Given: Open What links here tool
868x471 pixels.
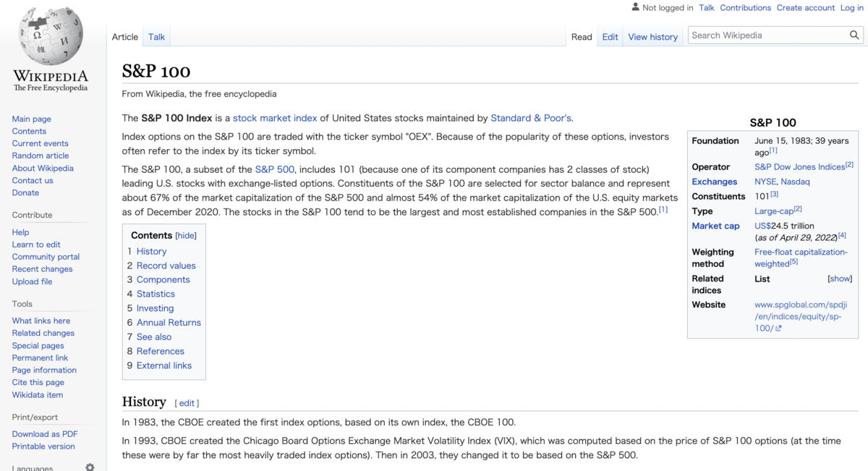Looking at the screenshot, I should [x=41, y=321].
